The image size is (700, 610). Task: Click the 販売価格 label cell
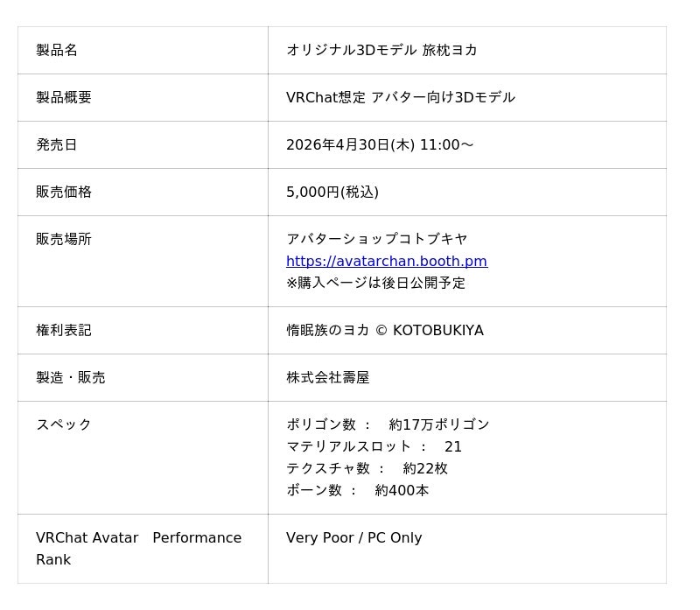pyautogui.click(x=64, y=192)
